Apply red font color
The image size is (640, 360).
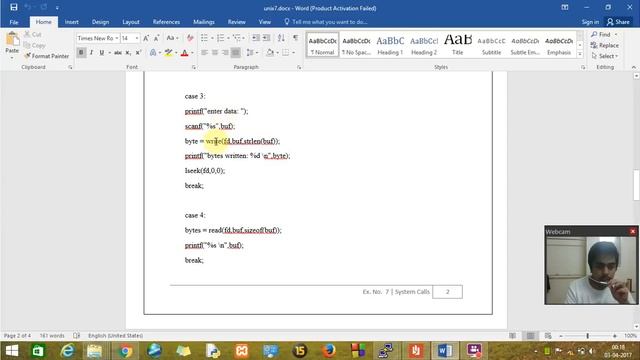pos(184,53)
